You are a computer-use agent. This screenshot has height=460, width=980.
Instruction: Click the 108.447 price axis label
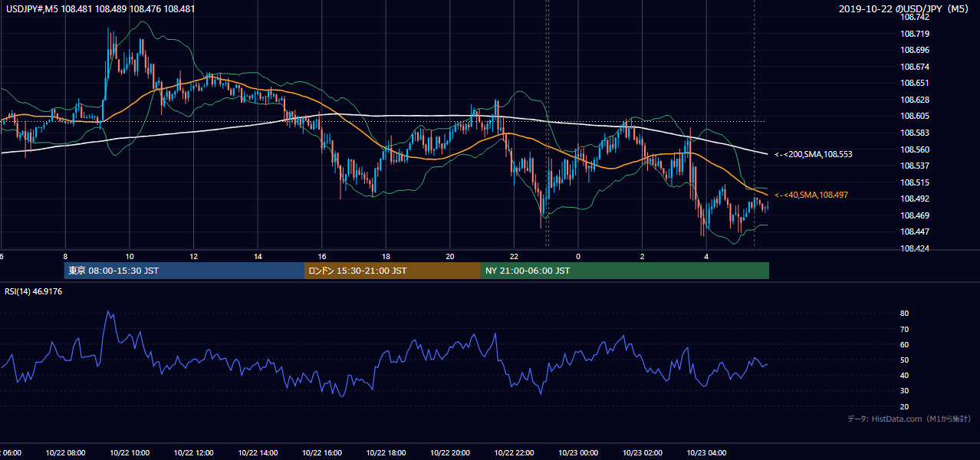pyautogui.click(x=915, y=232)
